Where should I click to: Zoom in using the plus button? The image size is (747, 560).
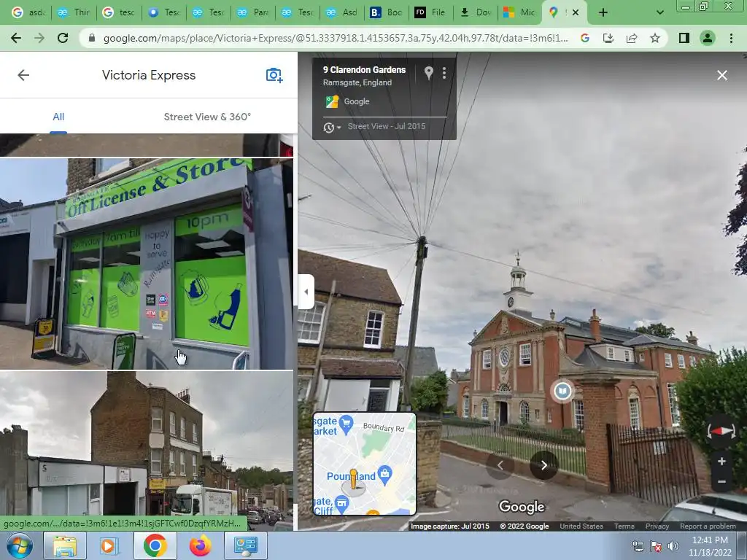(721, 461)
